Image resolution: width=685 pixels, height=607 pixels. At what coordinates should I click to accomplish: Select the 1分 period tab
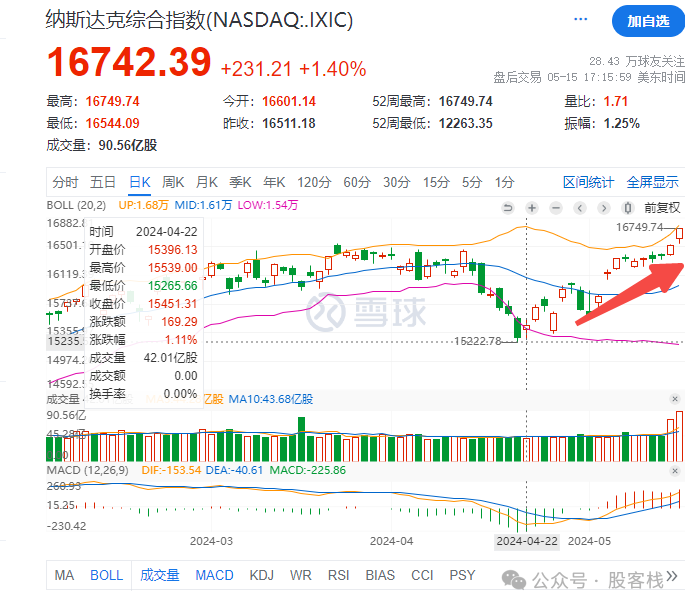504,182
